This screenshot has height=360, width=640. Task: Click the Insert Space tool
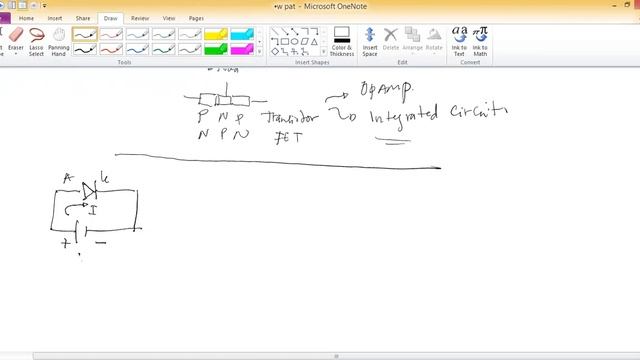(370, 42)
